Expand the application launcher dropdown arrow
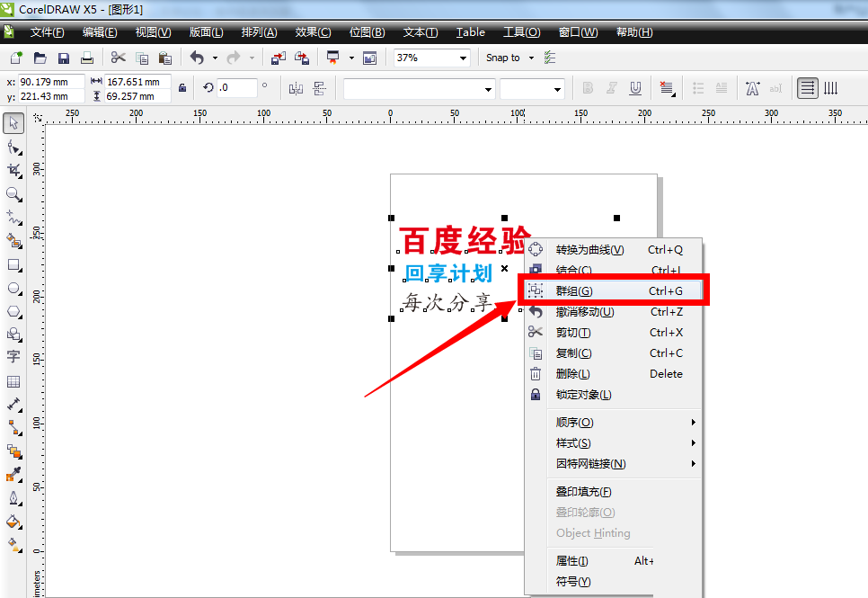Image resolution: width=868 pixels, height=598 pixels. pyautogui.click(x=351, y=58)
